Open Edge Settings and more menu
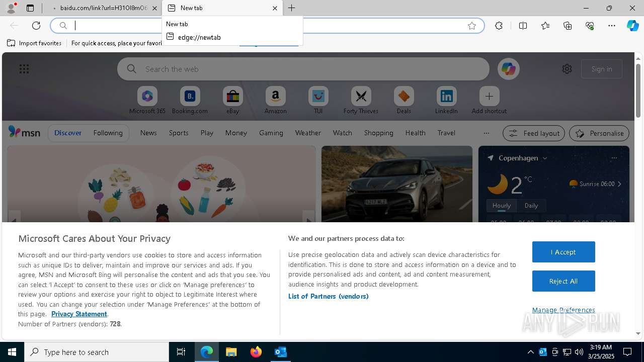The image size is (644, 362). coord(612,26)
